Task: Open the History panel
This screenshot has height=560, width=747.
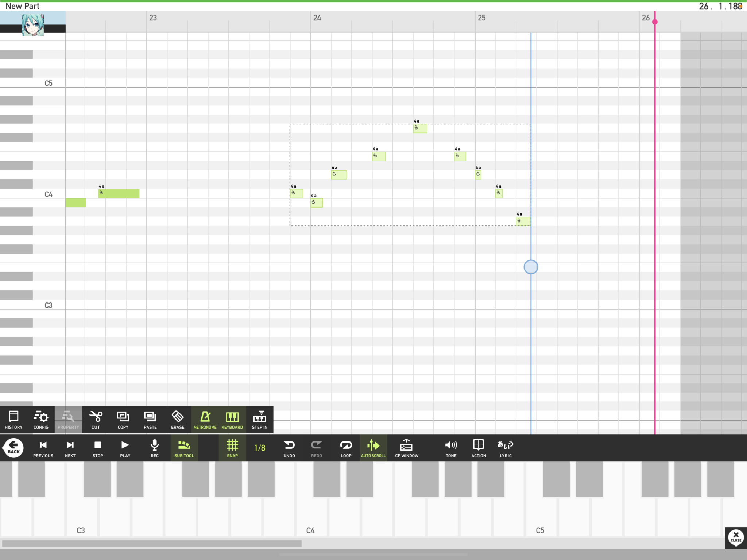Action: tap(13, 419)
